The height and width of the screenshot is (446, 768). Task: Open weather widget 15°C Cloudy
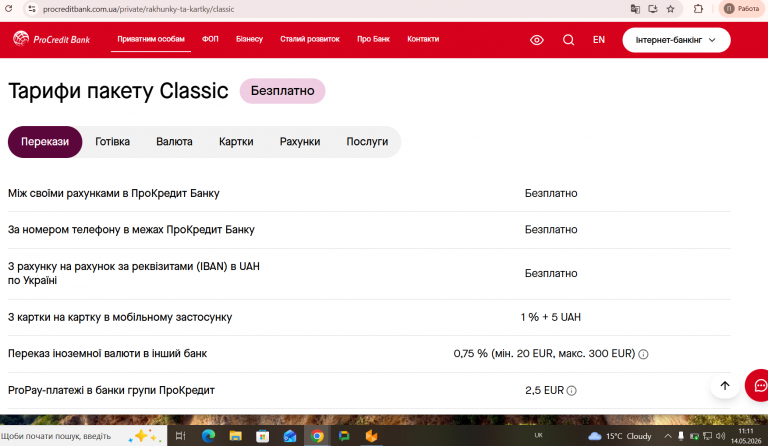coord(620,436)
